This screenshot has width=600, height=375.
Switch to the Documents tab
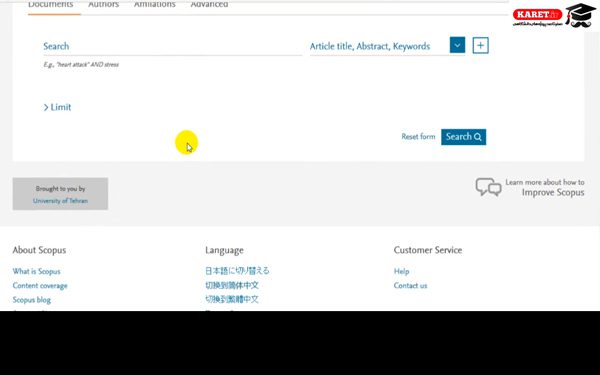click(51, 5)
